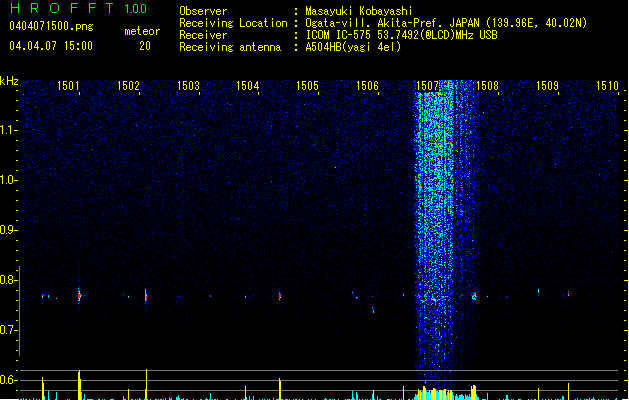Click observer name Masayuki Kobayashi
This screenshot has height=400, width=629.
(x=359, y=11)
